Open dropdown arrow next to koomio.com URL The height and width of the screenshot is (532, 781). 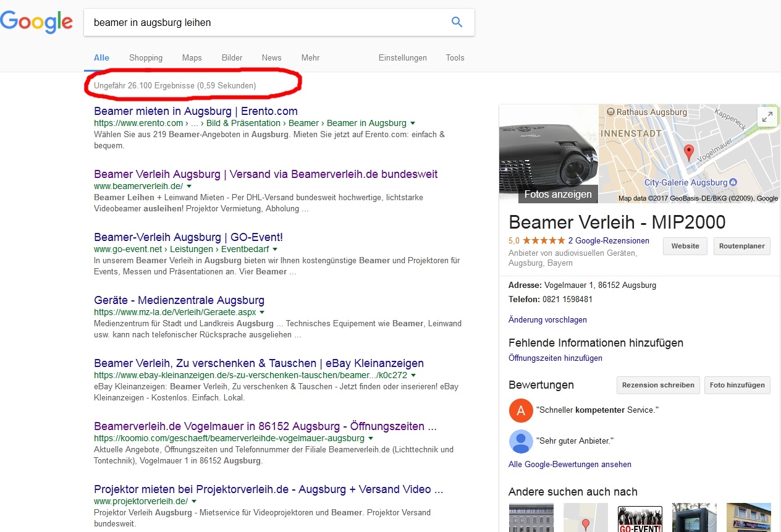coord(371,438)
